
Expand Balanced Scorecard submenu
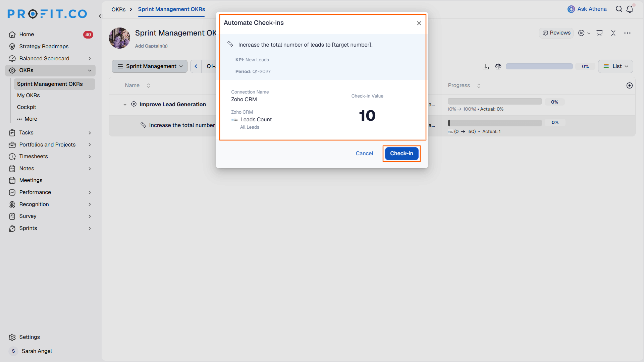[x=90, y=58]
